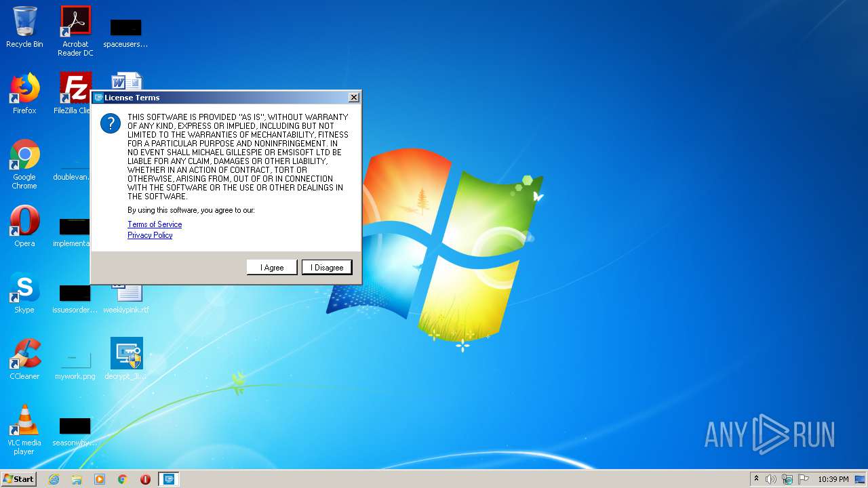Screen dimensions: 868x488
Task: Open the Terms of Service link
Action: point(155,224)
